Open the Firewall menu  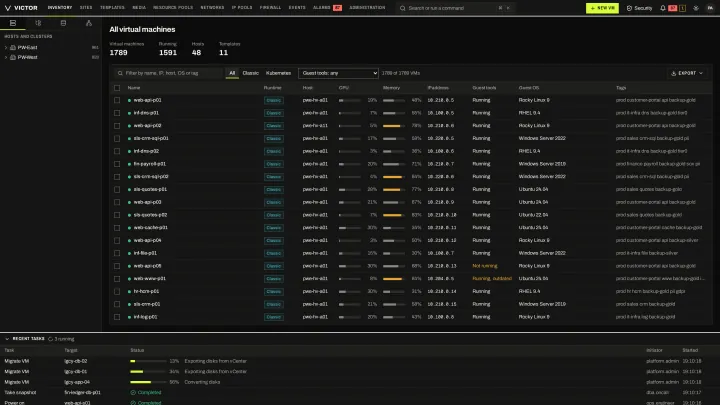click(x=270, y=8)
